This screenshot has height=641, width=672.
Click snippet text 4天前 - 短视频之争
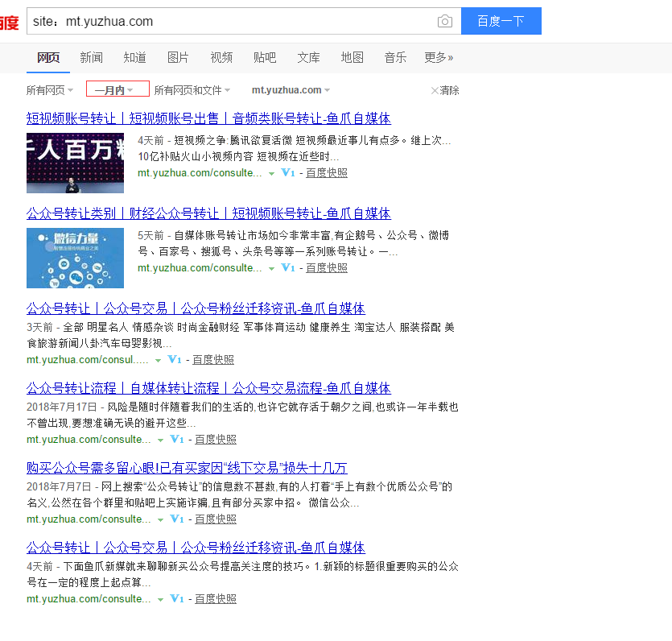pos(294,148)
